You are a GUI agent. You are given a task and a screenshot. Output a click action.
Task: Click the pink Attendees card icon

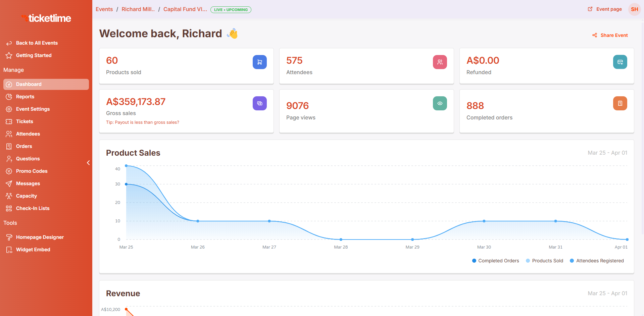[x=440, y=62]
